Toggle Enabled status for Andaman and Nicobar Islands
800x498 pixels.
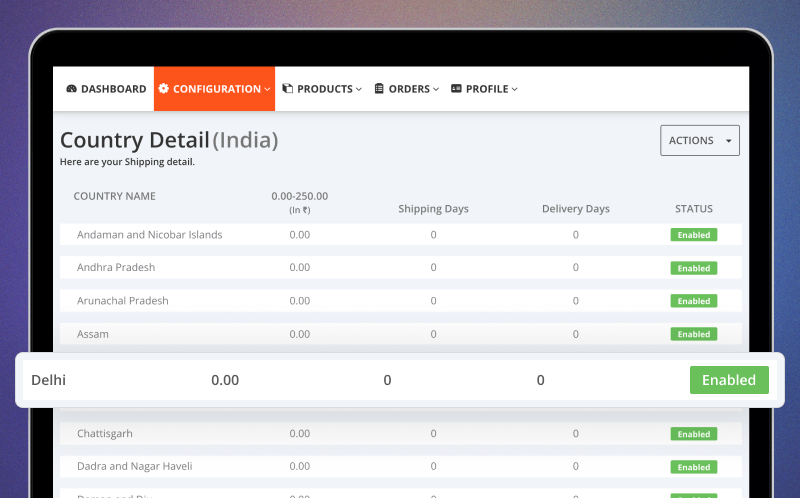(x=693, y=235)
